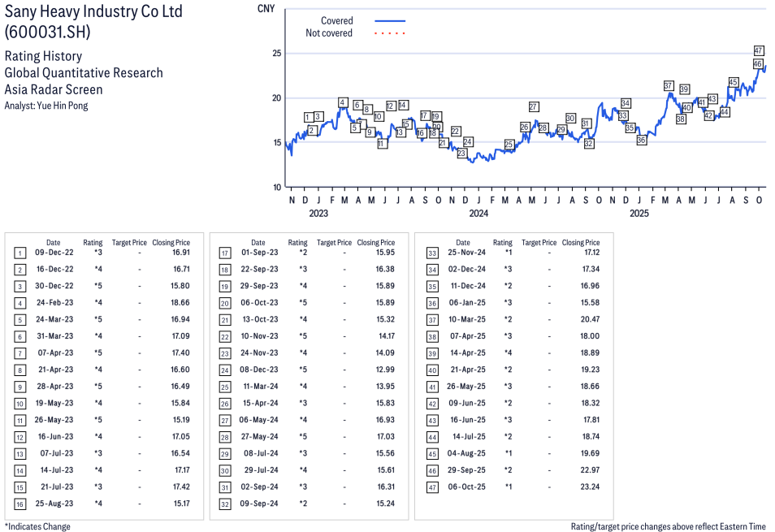
Task: Click chart marker 47 at the price peak
Action: 759,50
